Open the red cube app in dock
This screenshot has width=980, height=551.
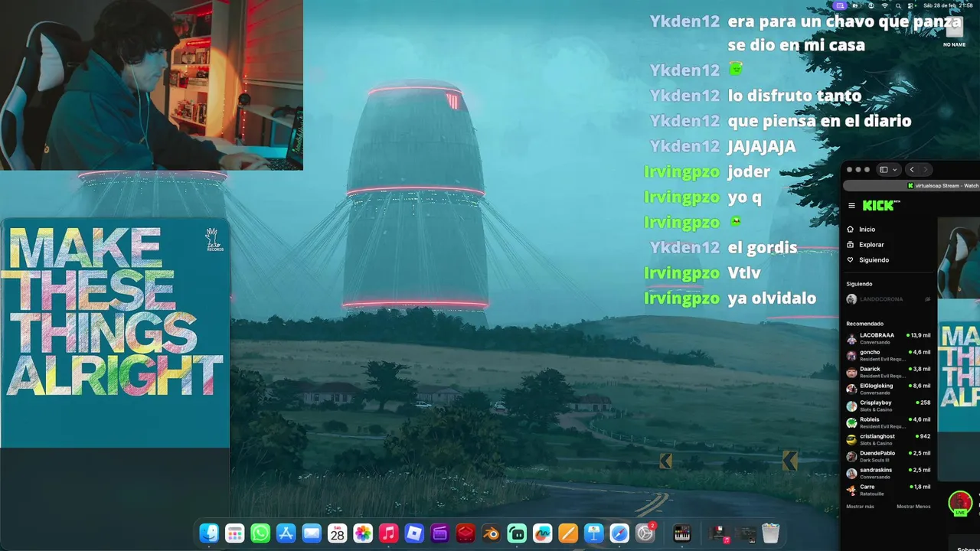point(465,533)
